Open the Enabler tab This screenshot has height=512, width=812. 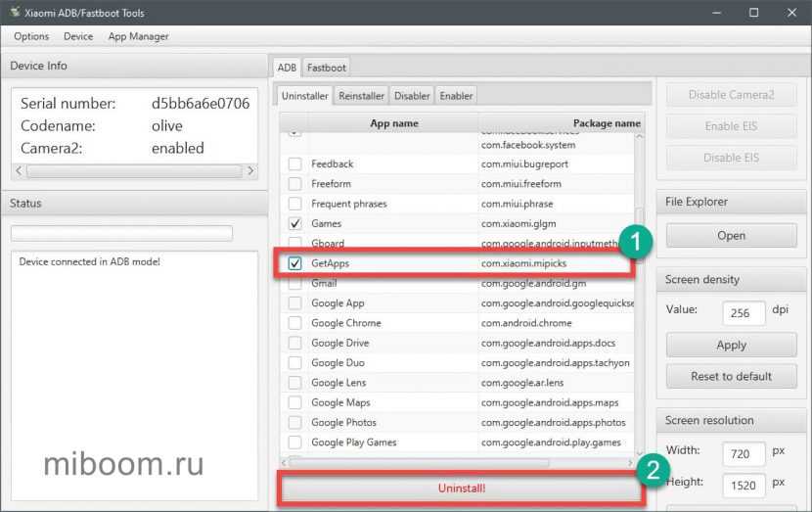tap(456, 96)
